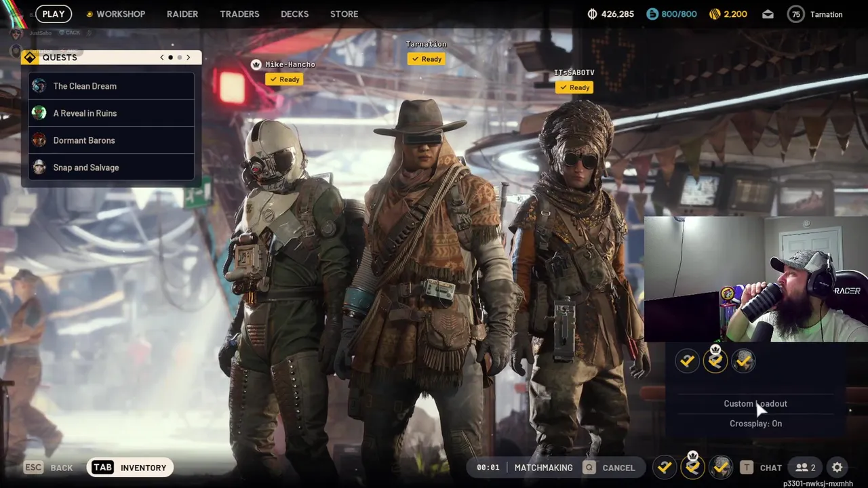This screenshot has width=868, height=488.
Task: Select the ITsSABOTV player name
Action: click(x=574, y=73)
